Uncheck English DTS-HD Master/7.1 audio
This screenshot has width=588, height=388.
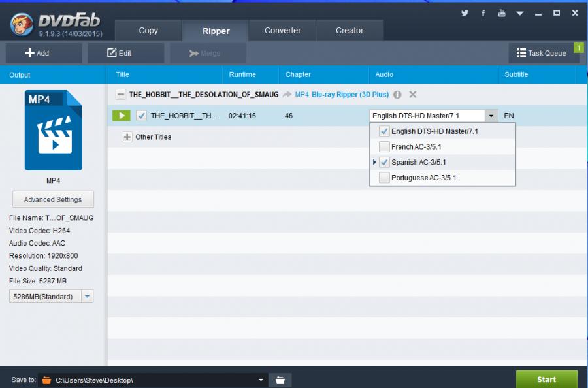(x=384, y=131)
